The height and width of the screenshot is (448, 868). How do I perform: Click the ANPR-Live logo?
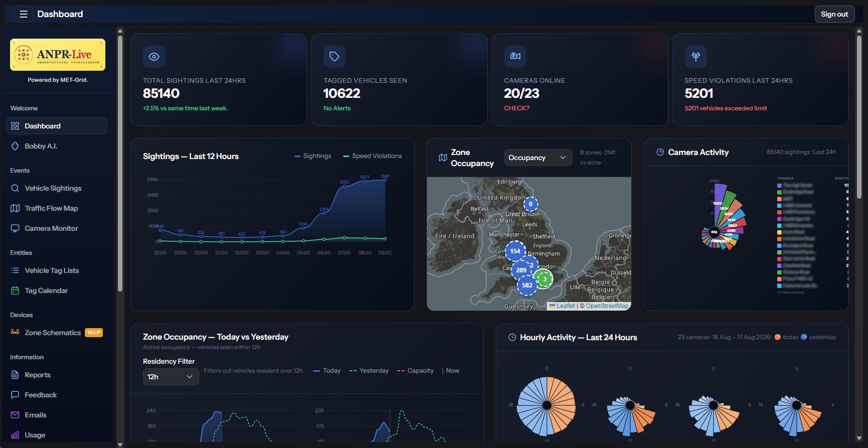tap(58, 55)
